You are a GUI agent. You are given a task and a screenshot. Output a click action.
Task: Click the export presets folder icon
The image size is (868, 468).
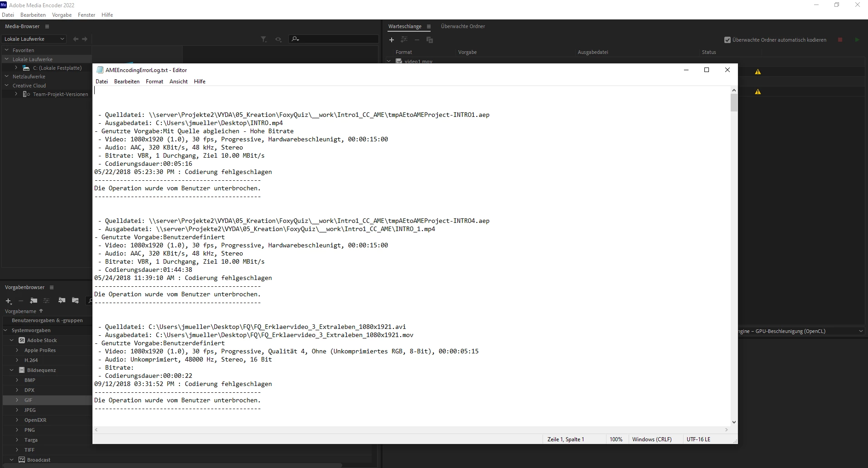(x=75, y=300)
